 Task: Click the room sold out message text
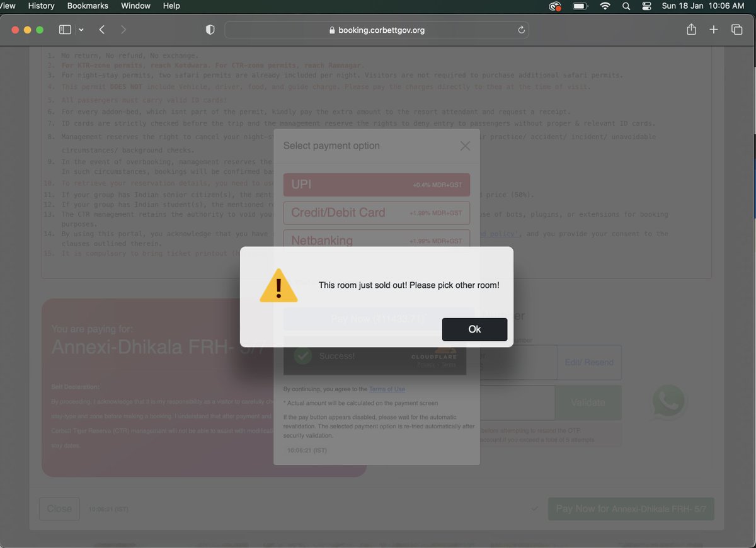(x=409, y=285)
